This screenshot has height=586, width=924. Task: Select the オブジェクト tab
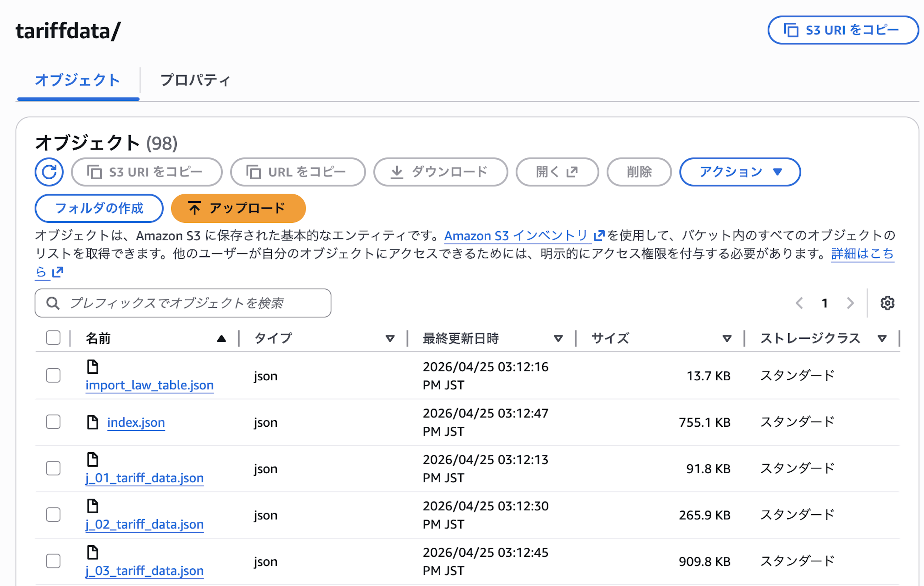77,80
